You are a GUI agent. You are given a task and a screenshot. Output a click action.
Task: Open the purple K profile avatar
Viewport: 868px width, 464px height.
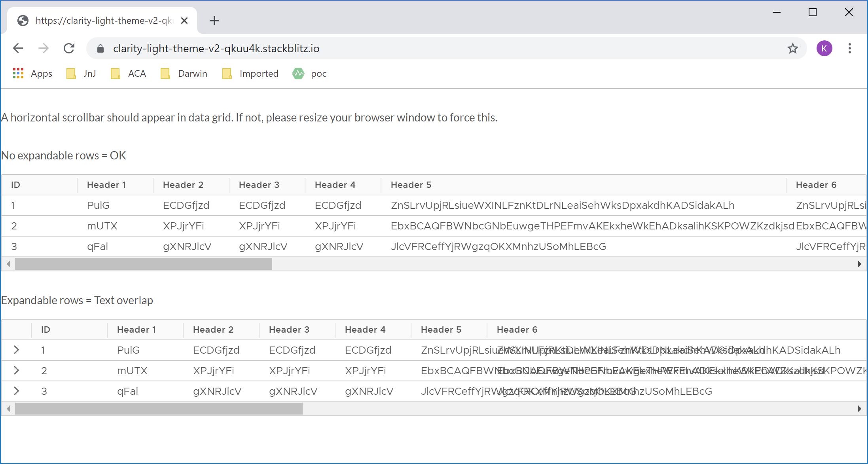point(824,48)
